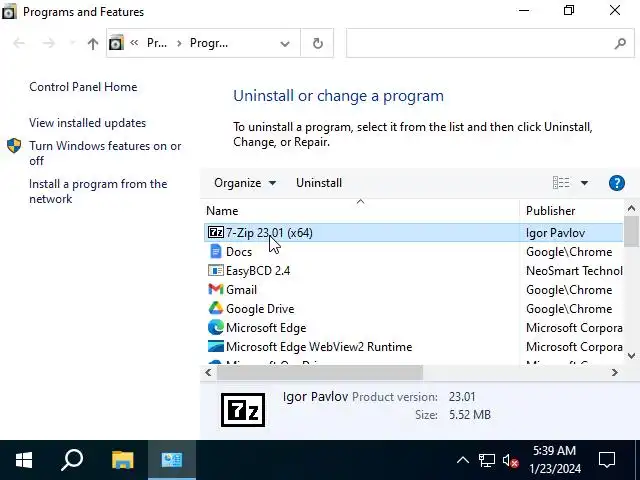Click the Docs app icon
Image resolution: width=640 pixels, height=480 pixels.
(x=216, y=251)
